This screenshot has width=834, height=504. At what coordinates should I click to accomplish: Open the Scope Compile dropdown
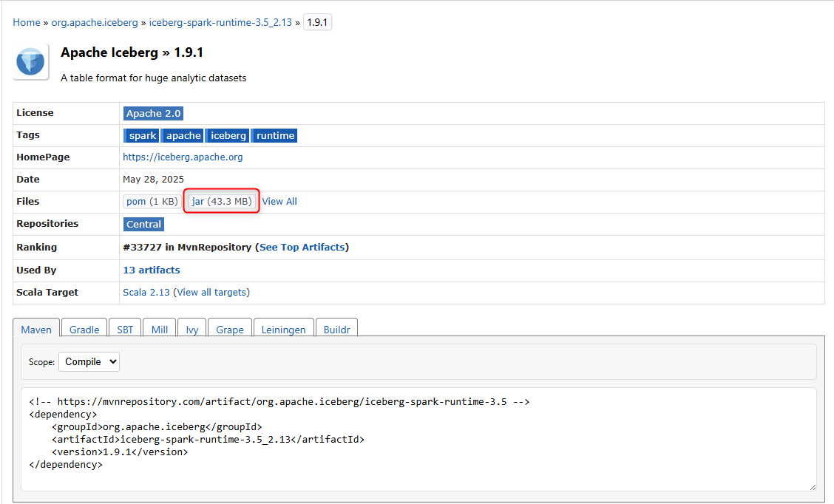(89, 361)
